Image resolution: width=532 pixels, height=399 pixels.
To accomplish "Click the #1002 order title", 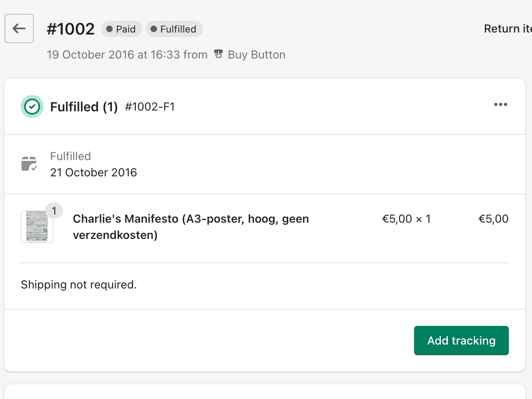I will (71, 29).
